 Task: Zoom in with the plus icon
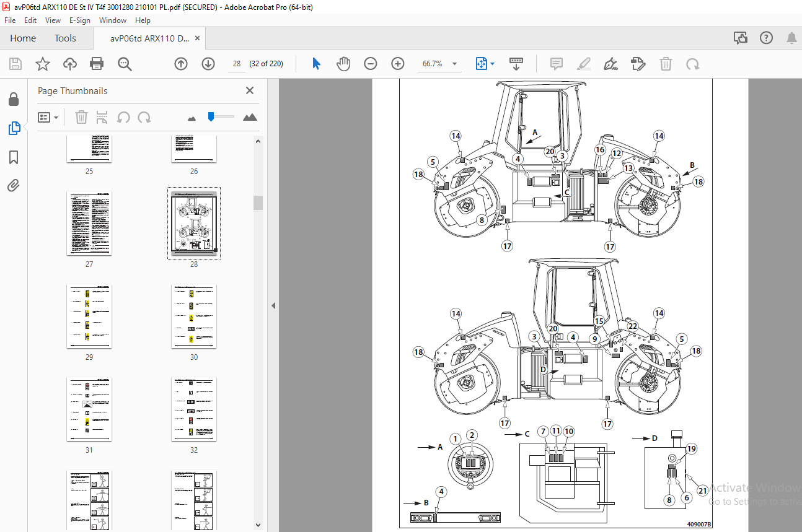[397, 64]
